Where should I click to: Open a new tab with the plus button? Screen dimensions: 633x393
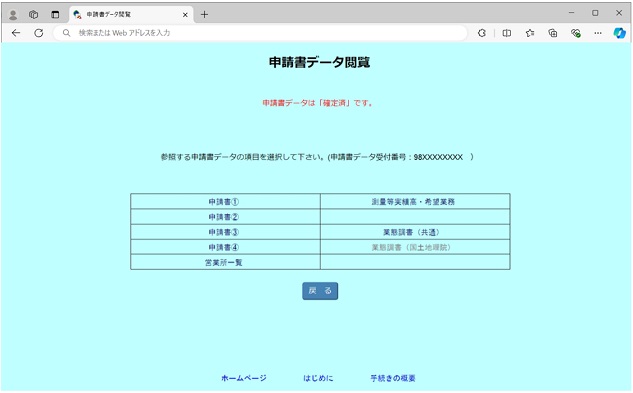pos(204,15)
